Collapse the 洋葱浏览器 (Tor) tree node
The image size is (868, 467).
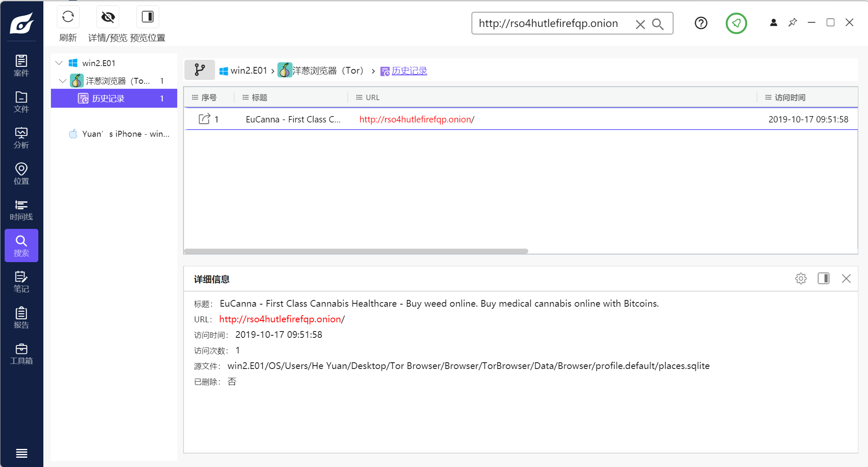(63, 81)
